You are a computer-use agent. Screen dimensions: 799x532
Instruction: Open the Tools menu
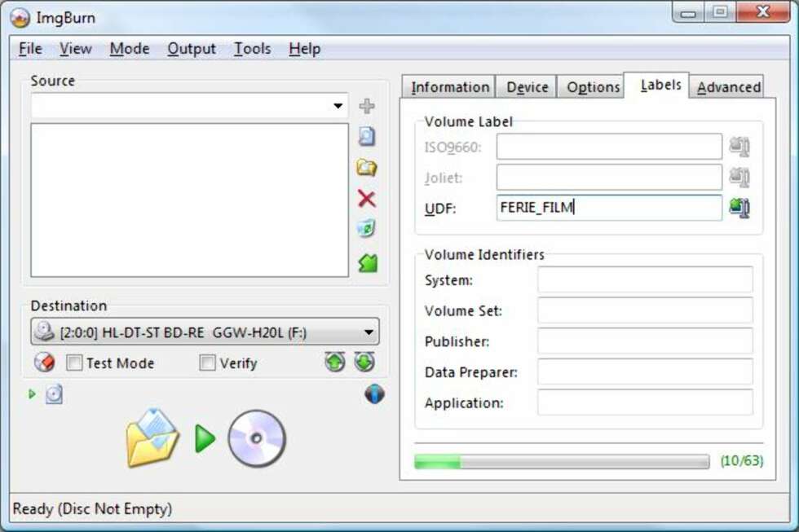tap(252, 49)
